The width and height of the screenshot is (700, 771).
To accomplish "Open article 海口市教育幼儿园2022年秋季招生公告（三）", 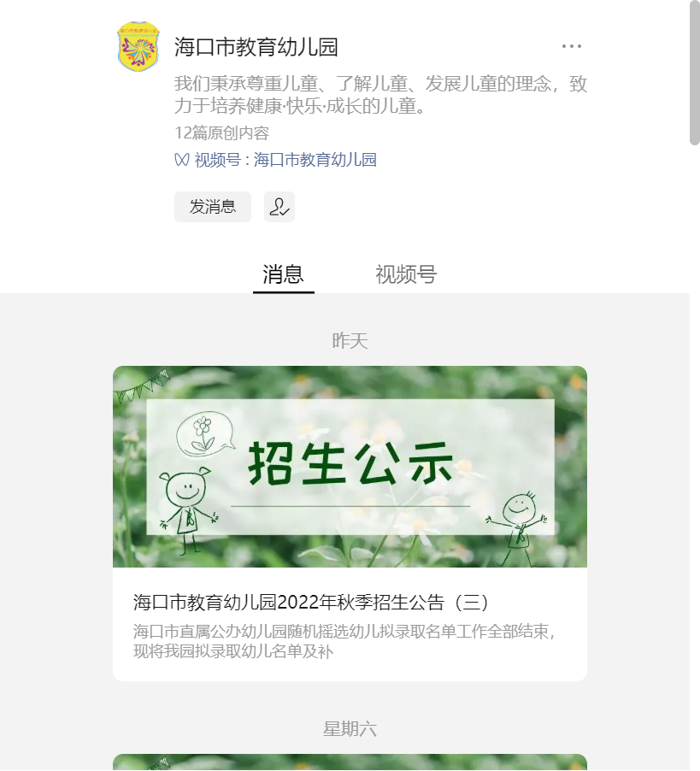I will pos(310,602).
